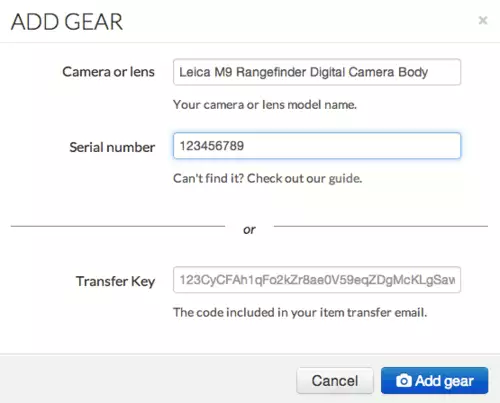This screenshot has width=500, height=403.
Task: Submit the form with Add gear button
Action: 434,380
